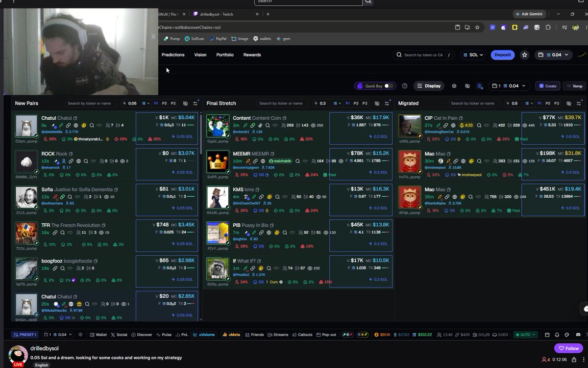The width and height of the screenshot is (588, 368).
Task: Select P3 preset in New Pairs column
Action: [x=173, y=104]
